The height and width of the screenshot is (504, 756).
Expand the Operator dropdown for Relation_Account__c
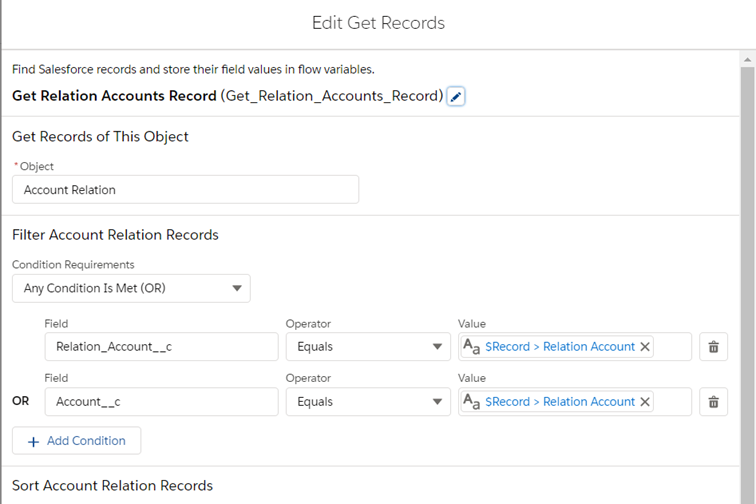pyautogui.click(x=367, y=347)
